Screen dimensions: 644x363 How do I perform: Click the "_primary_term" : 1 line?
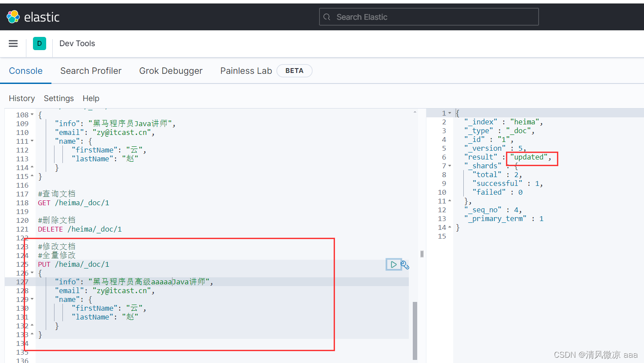[504, 218]
